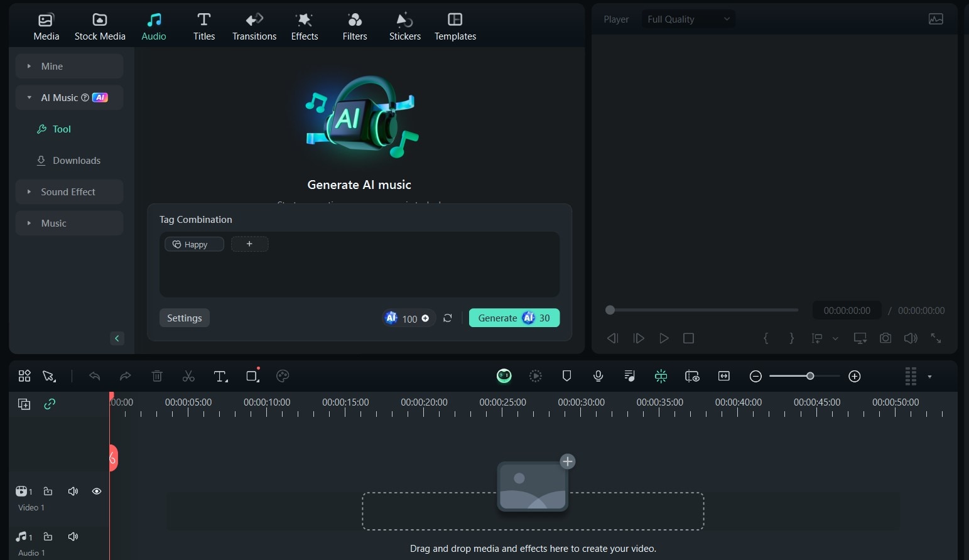Click the player progress slider handle
Image resolution: width=969 pixels, height=560 pixels.
[610, 310]
